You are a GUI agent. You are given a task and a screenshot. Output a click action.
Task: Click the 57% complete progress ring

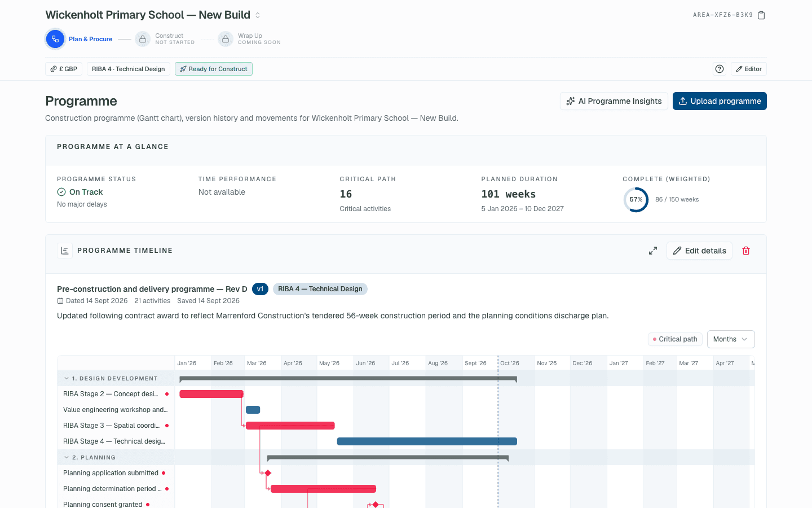636,199
